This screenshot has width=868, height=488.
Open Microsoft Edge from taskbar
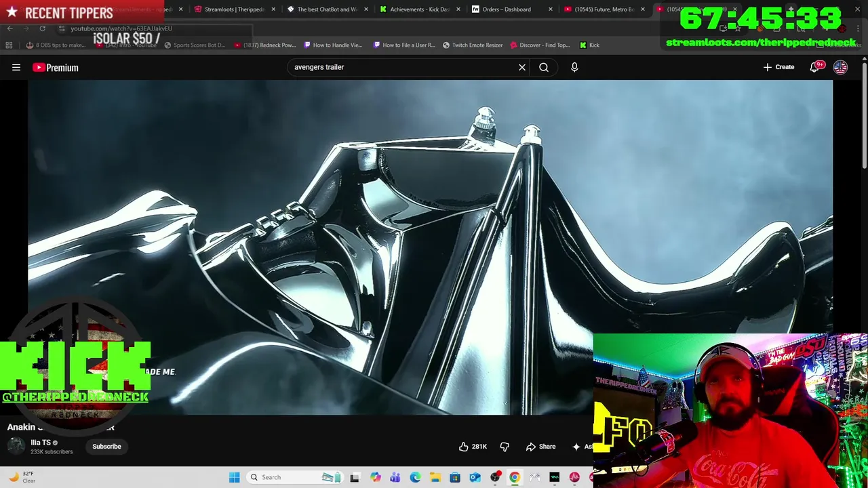coord(415,477)
